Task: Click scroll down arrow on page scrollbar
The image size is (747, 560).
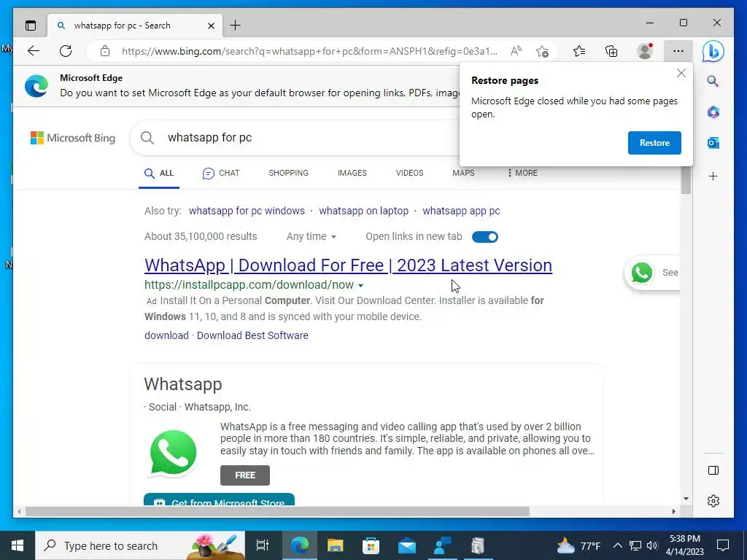Action: (686, 499)
